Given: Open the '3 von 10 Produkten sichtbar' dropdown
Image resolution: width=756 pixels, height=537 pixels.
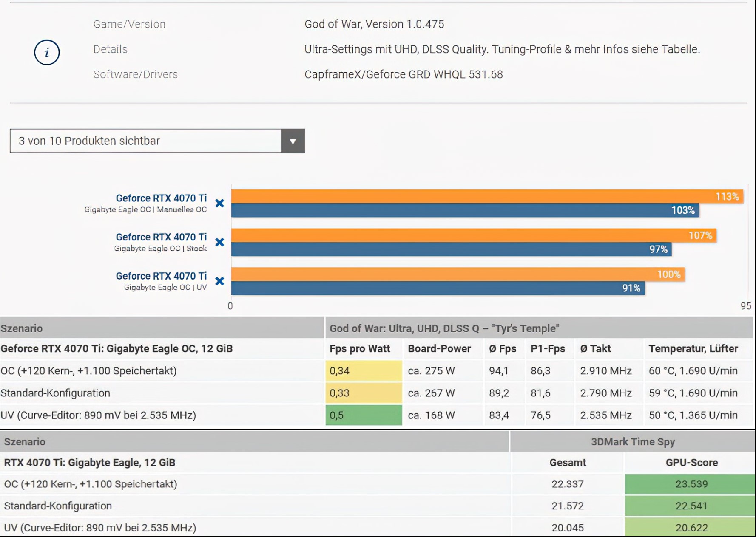Looking at the screenshot, I should coord(157,141).
